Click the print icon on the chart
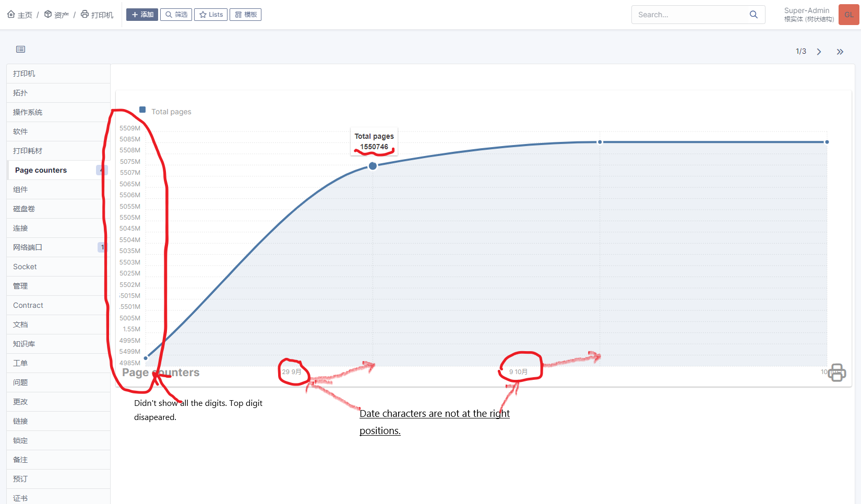This screenshot has width=861, height=504. click(x=837, y=372)
